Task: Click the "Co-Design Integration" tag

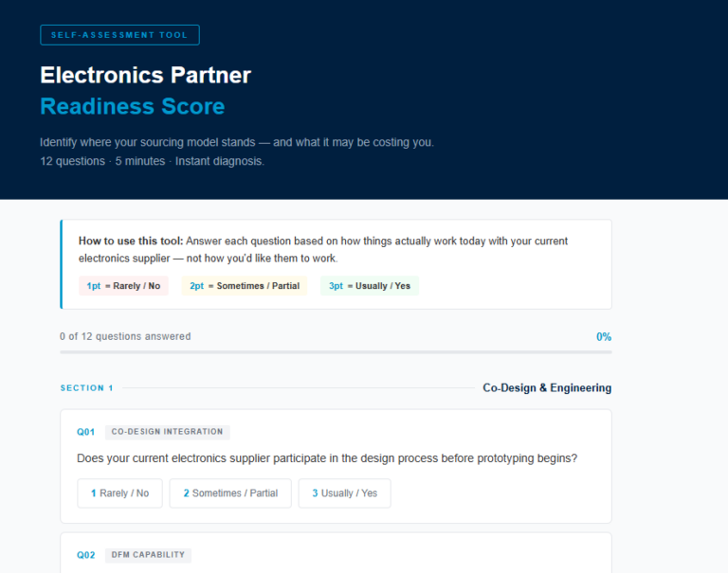Action: tap(167, 432)
